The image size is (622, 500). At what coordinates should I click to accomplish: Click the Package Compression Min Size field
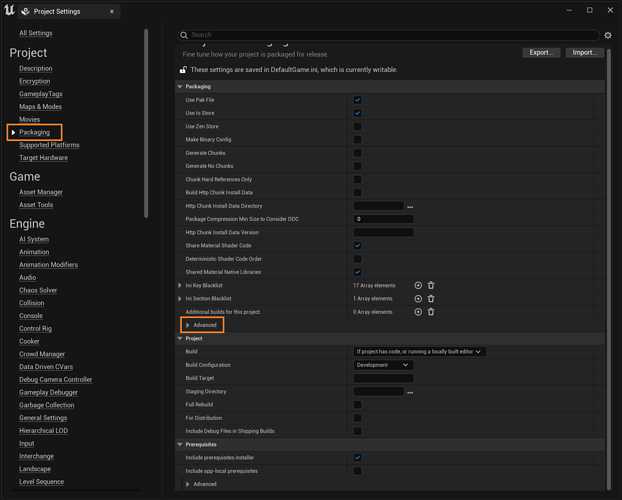[383, 219]
